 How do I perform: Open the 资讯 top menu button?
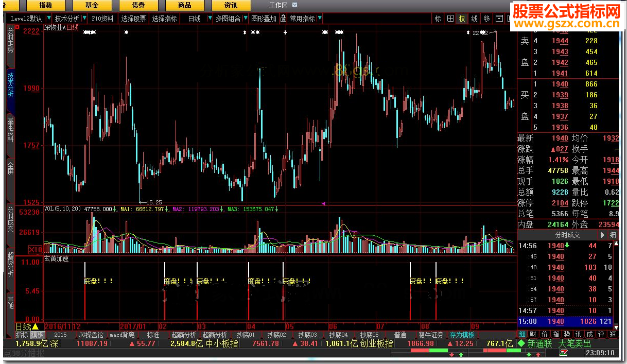click(231, 5)
